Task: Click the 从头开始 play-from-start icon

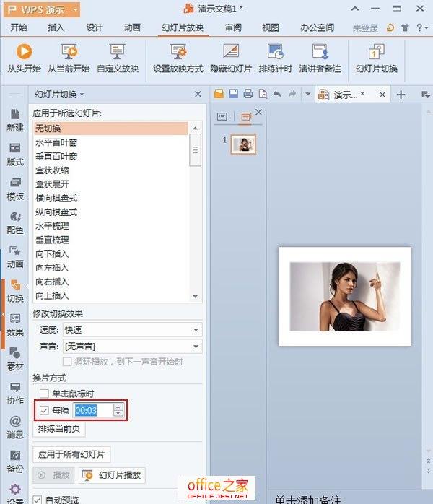Action: tap(24, 52)
